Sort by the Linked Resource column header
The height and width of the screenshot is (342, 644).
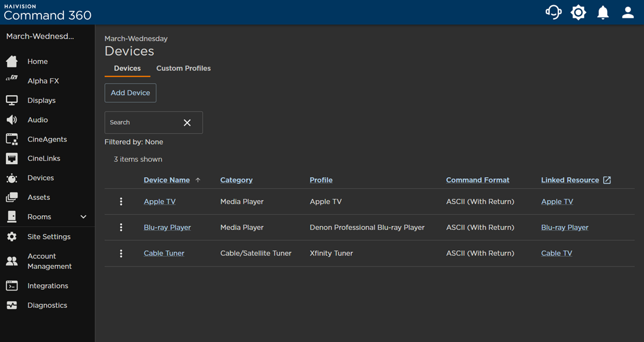point(570,180)
